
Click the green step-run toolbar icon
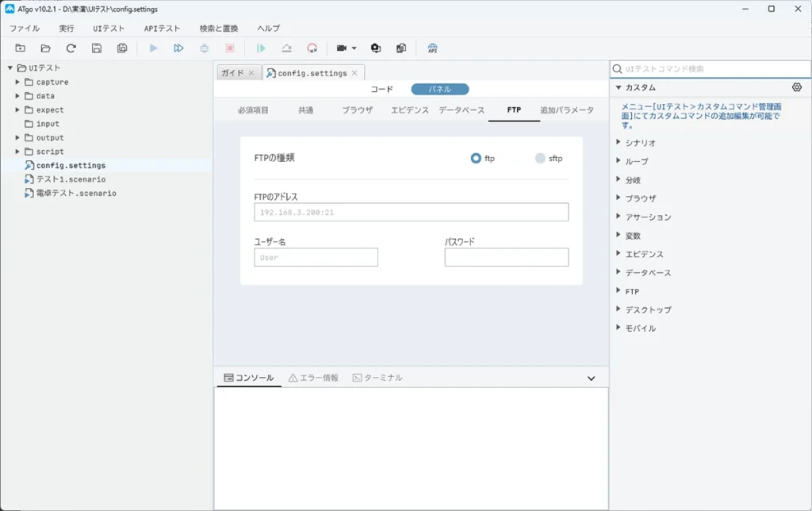click(261, 48)
